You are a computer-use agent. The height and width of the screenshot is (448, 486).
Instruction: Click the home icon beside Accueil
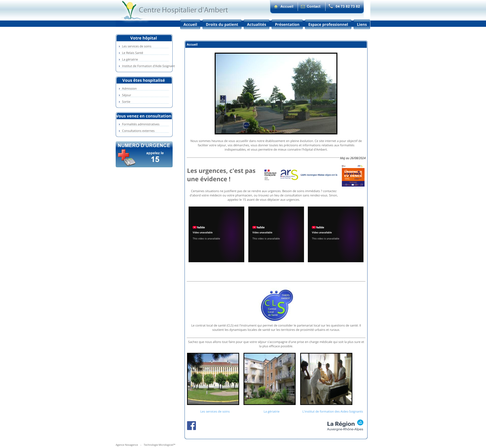[276, 7]
